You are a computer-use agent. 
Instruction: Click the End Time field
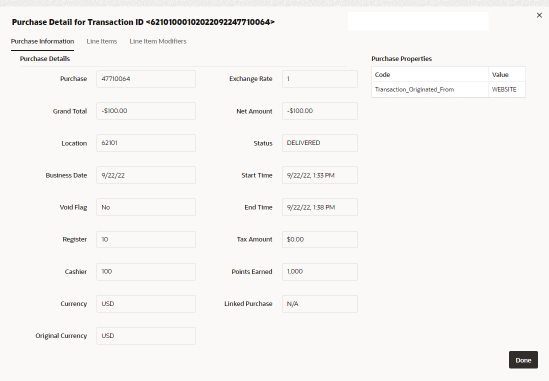[320, 207]
